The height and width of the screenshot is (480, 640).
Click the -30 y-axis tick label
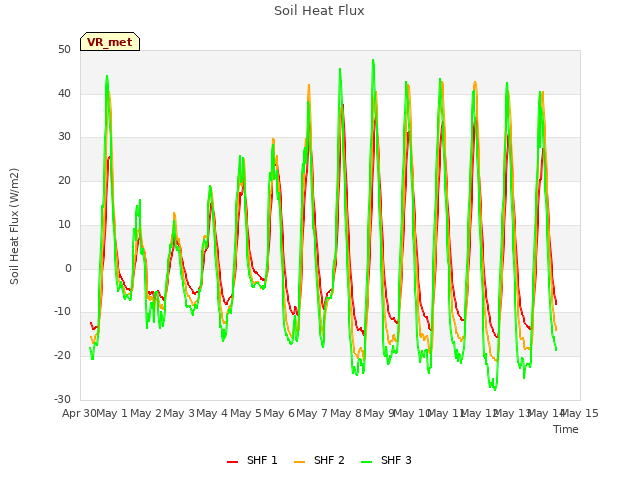pos(62,399)
